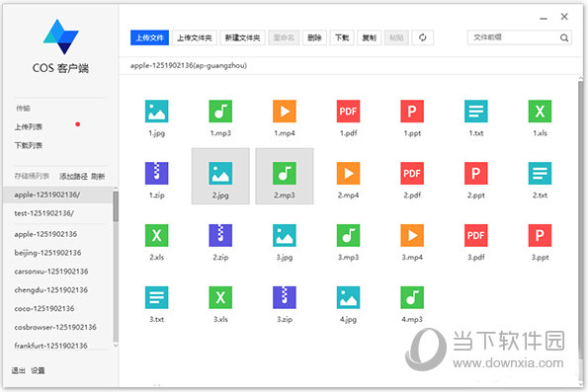The image size is (588, 392).
Task: Select the 3.mp3 audio file icon
Action: (x=348, y=235)
